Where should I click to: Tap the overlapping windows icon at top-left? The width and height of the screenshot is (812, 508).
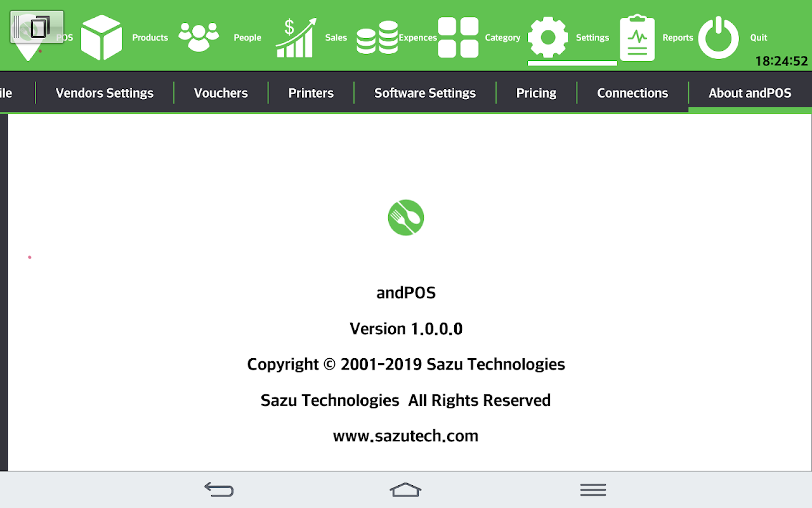(37, 27)
